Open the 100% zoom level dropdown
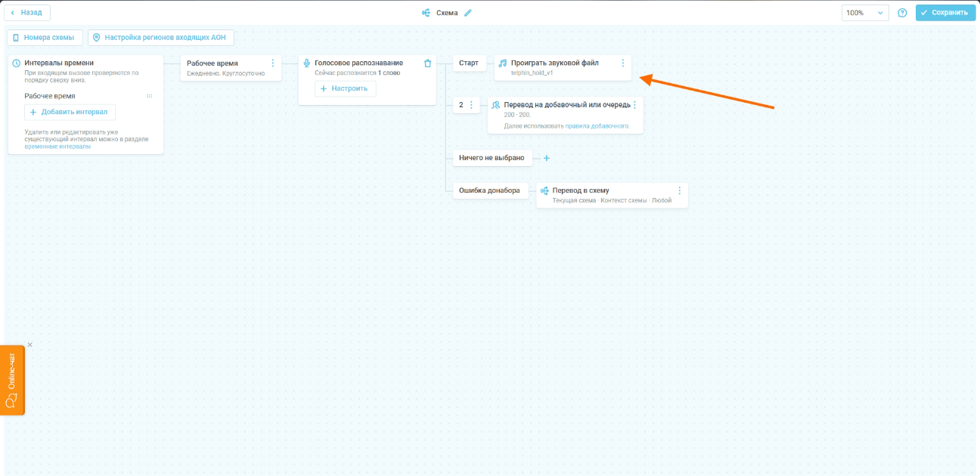Image resolution: width=980 pixels, height=476 pixels. point(865,13)
